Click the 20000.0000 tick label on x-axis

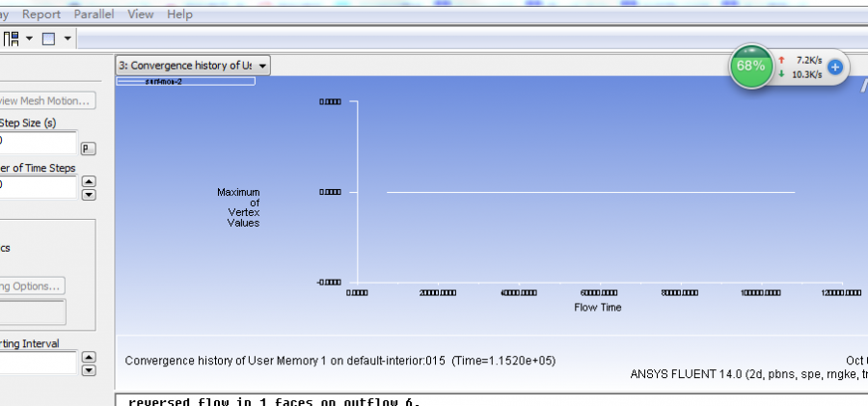point(438,293)
